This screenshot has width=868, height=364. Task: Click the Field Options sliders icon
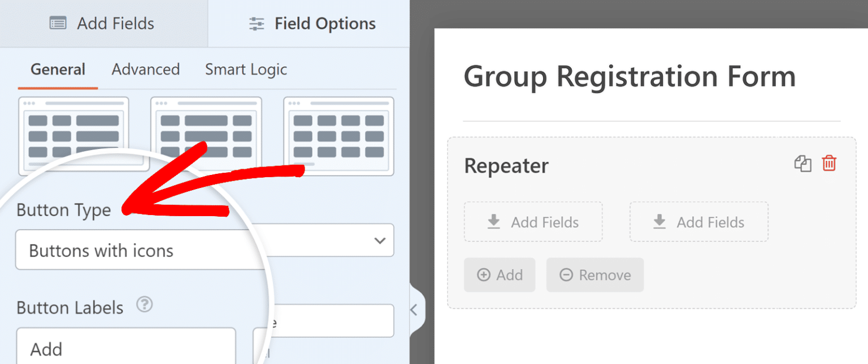tap(255, 24)
